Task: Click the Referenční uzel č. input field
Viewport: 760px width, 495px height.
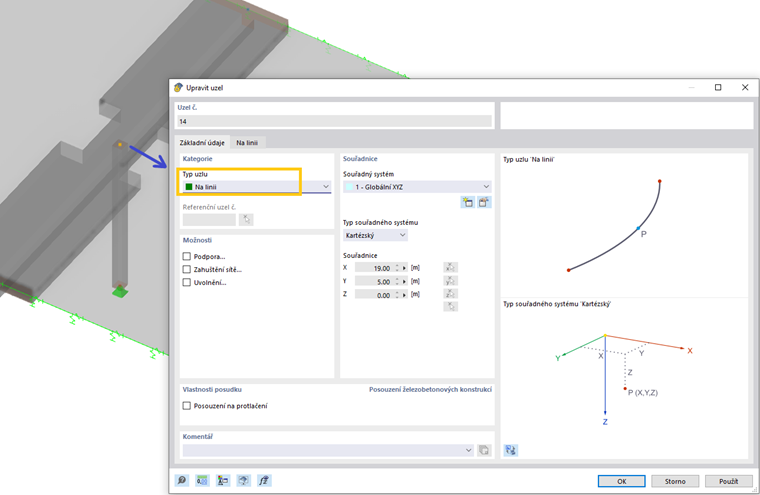Action: click(x=209, y=220)
